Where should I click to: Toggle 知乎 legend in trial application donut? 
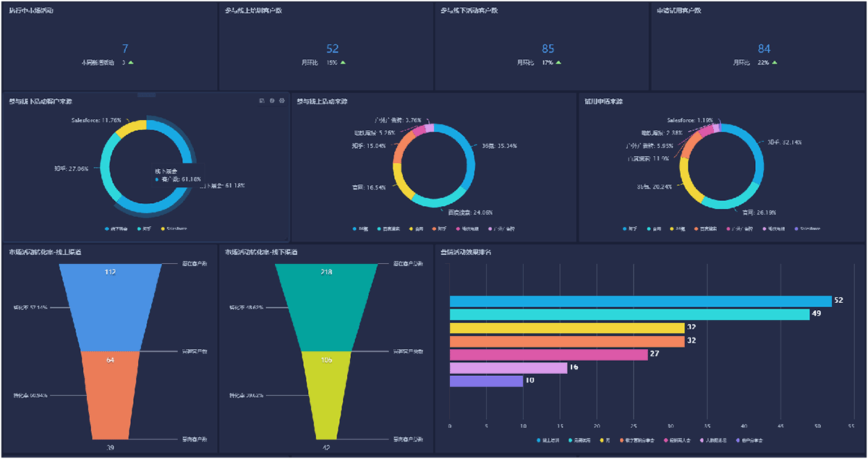point(632,229)
